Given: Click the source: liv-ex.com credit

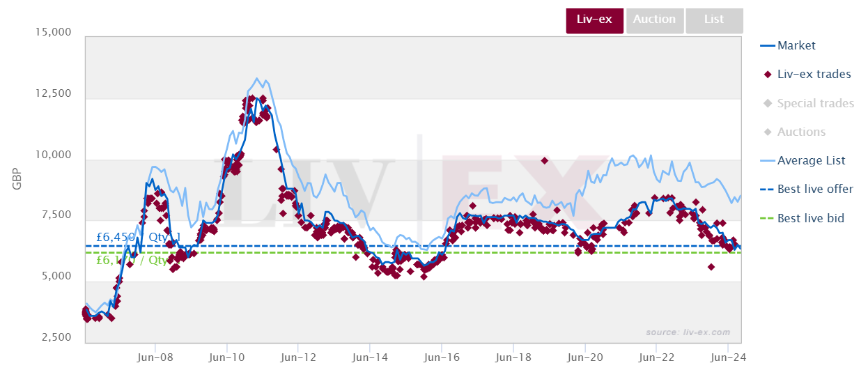Looking at the screenshot, I should click(688, 332).
